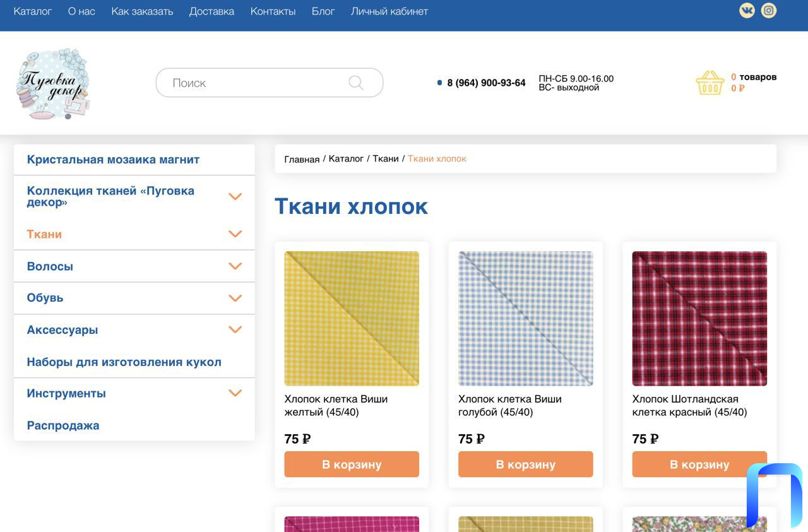Open the VK social page icon
Viewport: 808px width, 532px height.
click(747, 11)
